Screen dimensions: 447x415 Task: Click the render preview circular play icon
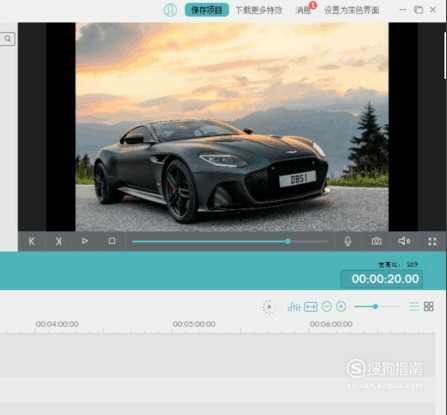pos(268,307)
